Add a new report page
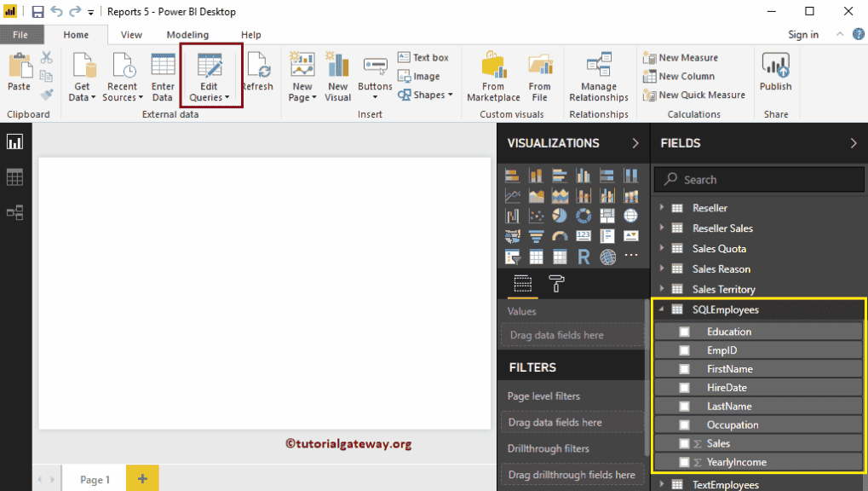 142,478
